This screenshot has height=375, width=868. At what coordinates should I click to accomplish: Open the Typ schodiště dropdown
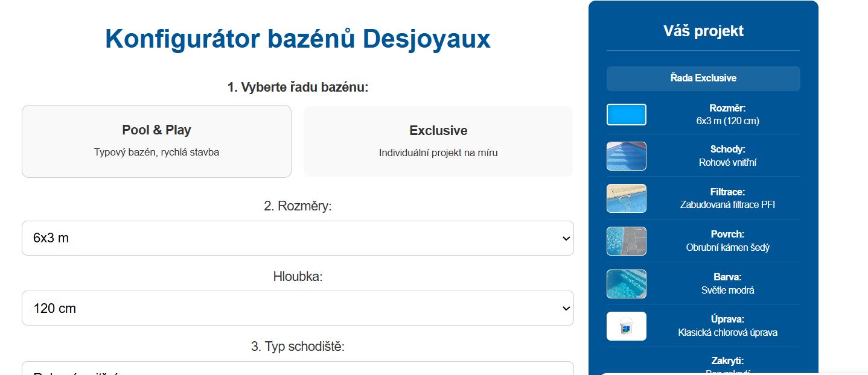coord(298,368)
